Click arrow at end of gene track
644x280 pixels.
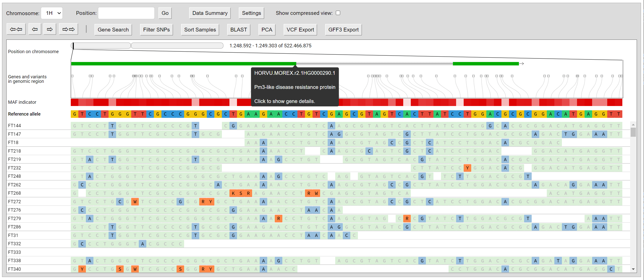click(x=522, y=64)
